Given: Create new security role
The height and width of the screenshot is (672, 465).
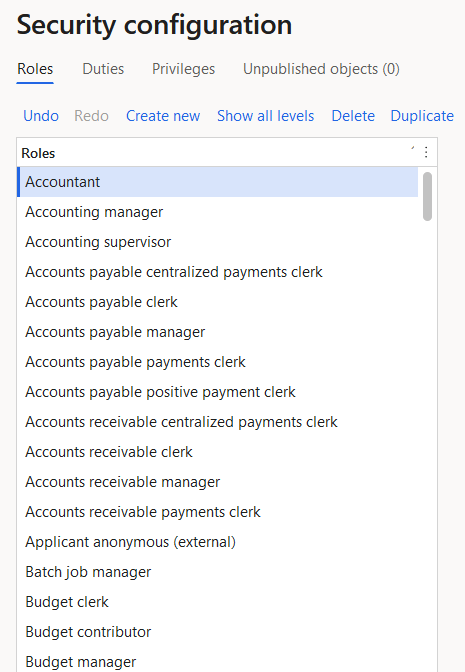Looking at the screenshot, I should 163,116.
